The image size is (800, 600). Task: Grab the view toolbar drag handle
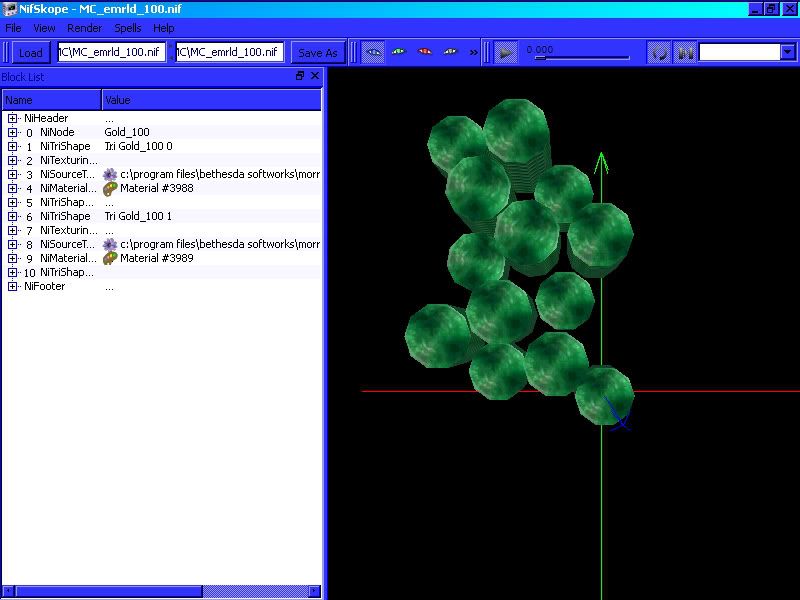tap(354, 53)
